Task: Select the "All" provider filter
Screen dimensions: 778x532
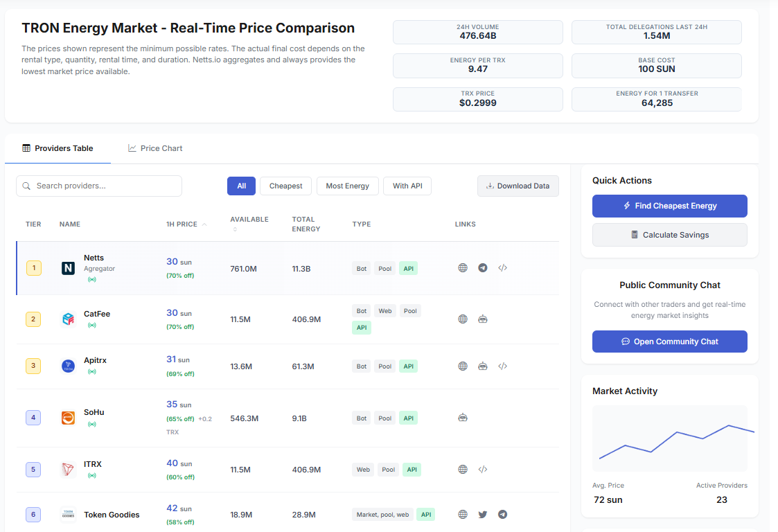Action: 241,186
